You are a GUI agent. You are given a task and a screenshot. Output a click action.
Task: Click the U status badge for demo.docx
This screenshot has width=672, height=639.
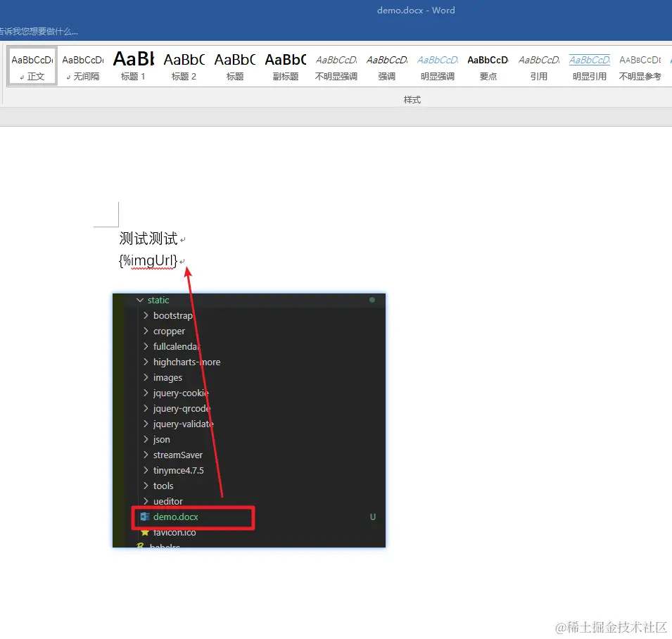click(x=373, y=517)
